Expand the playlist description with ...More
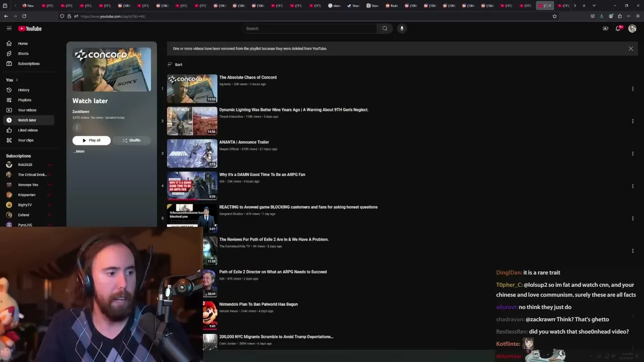Screen dimensions: 644x362 click(x=79, y=151)
